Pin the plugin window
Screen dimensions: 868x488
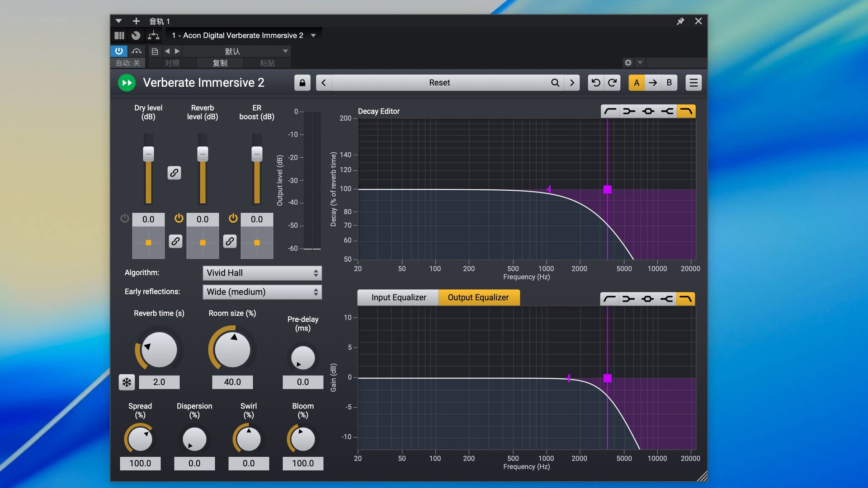[x=680, y=21]
